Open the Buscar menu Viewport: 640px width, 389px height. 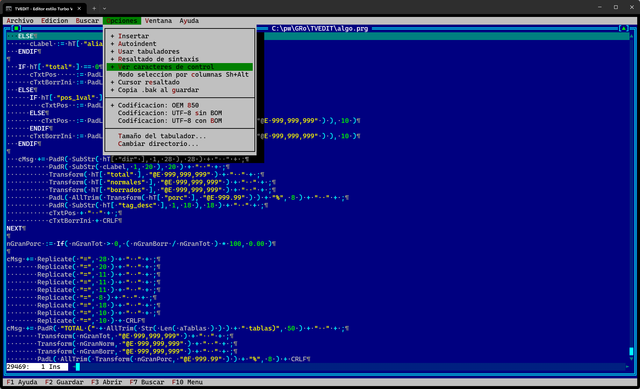(87, 21)
